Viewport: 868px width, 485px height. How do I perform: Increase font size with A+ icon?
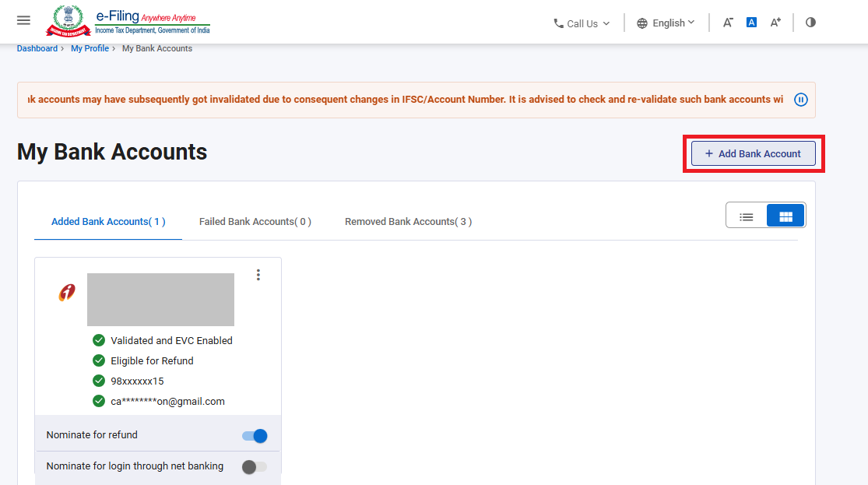coord(775,23)
